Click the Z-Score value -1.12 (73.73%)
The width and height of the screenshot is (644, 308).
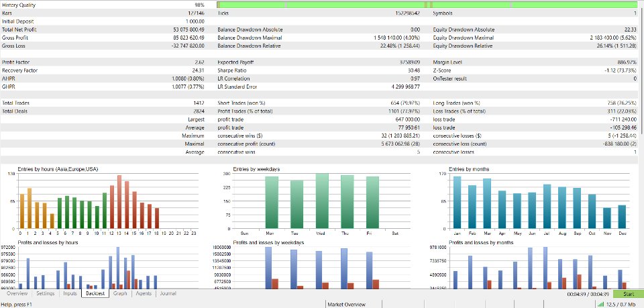[x=619, y=70]
